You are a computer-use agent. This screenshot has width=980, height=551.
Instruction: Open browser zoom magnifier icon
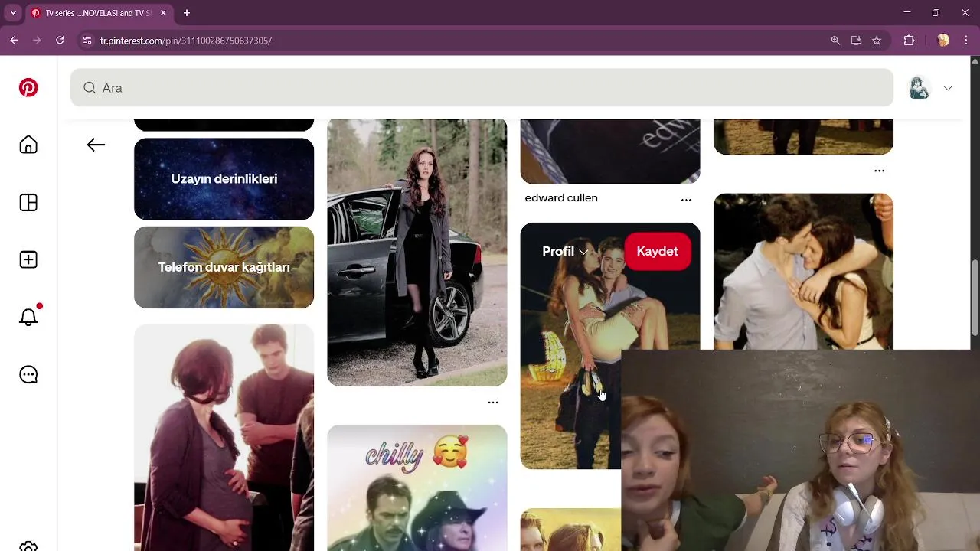tap(835, 41)
